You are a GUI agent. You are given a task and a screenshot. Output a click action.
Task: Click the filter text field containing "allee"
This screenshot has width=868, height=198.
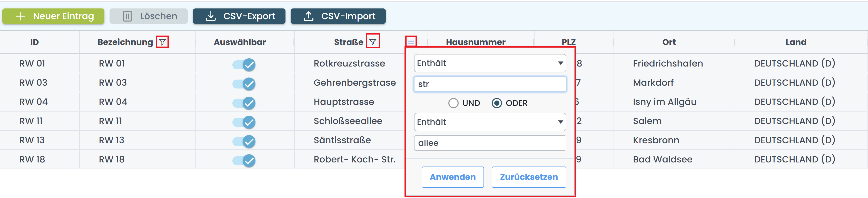click(x=490, y=143)
